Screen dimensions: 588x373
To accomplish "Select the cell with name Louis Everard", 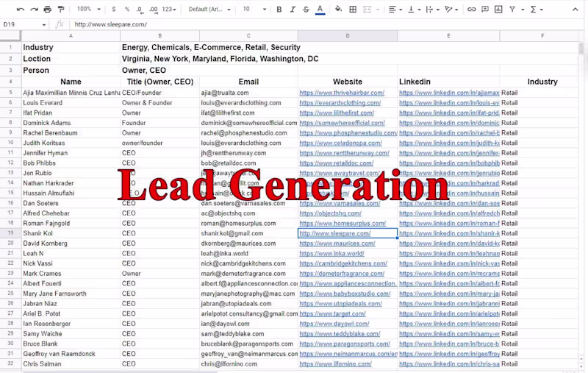I will point(71,103).
